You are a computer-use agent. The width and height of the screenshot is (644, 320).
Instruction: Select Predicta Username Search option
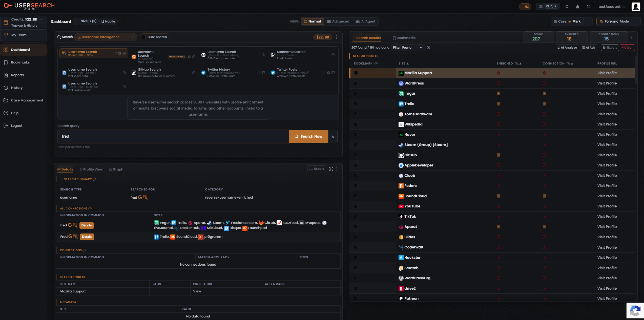(x=303, y=55)
